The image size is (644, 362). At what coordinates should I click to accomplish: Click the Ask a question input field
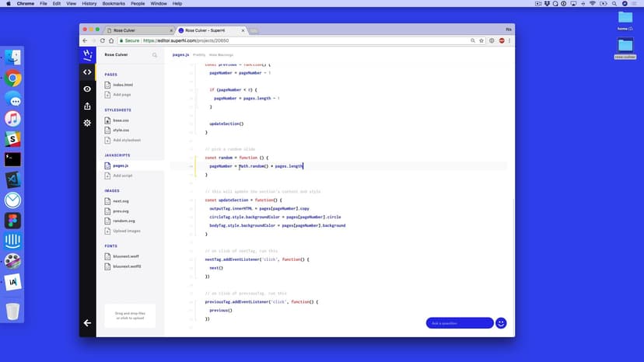click(459, 322)
